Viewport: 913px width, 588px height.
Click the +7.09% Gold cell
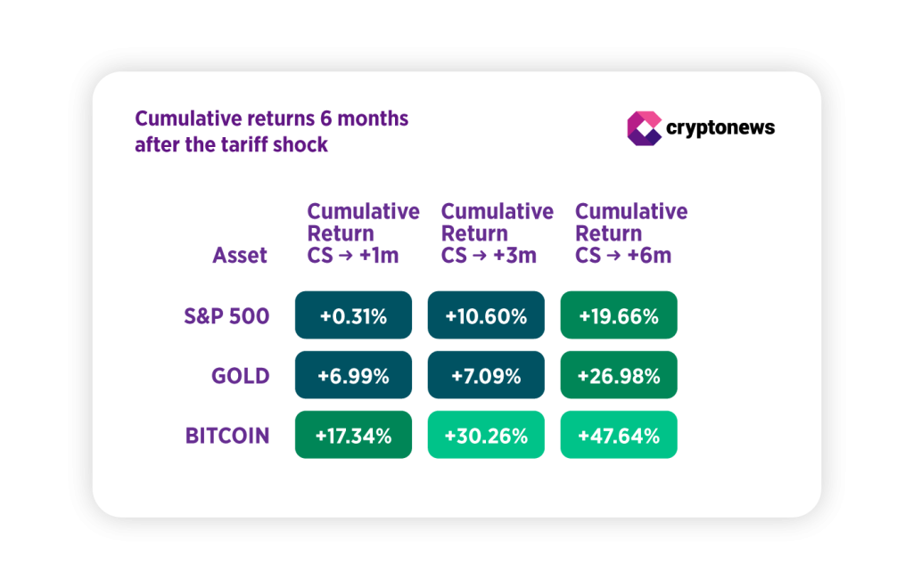pyautogui.click(x=486, y=375)
